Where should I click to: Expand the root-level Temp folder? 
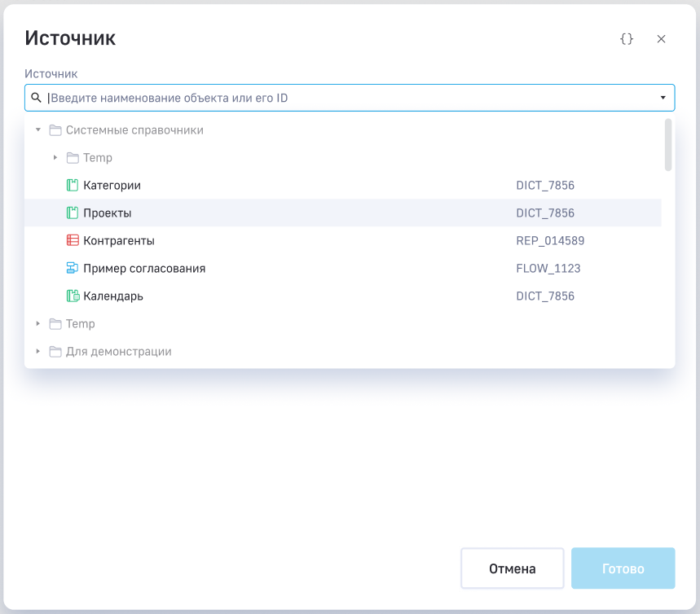37,324
